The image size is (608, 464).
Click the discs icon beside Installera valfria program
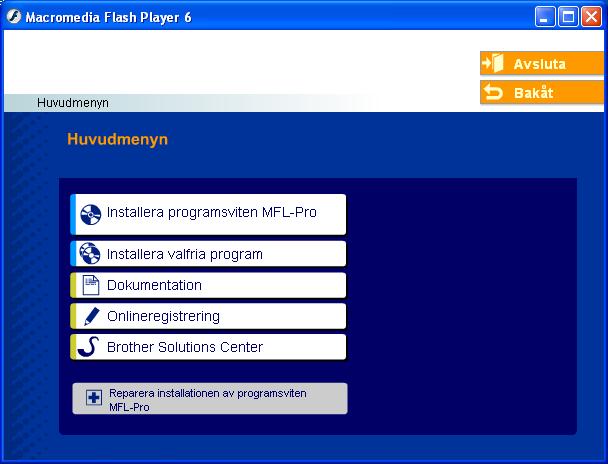pyautogui.click(x=90, y=254)
